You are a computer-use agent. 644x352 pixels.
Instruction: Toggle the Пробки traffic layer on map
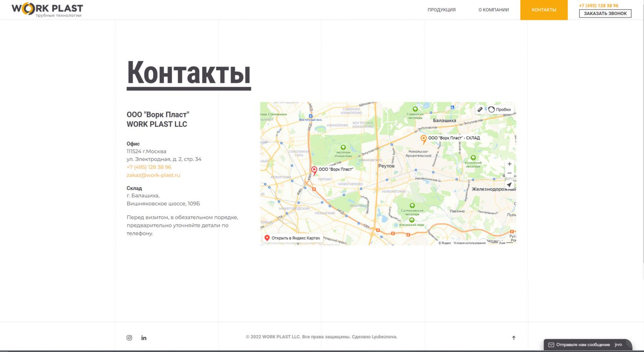(500, 109)
